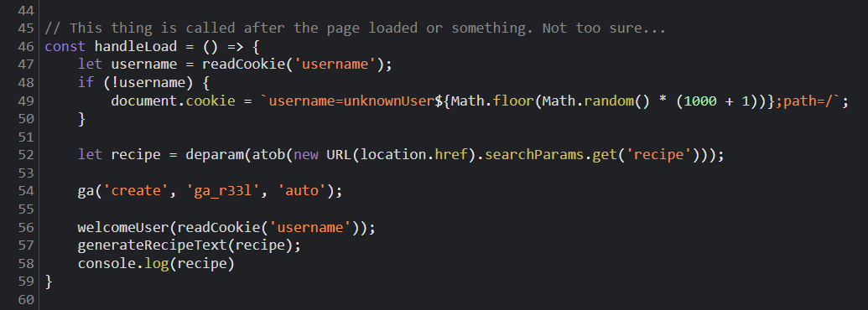This screenshot has height=310, width=868.
Task: Click line number 54 in the gutter
Action: [25, 191]
